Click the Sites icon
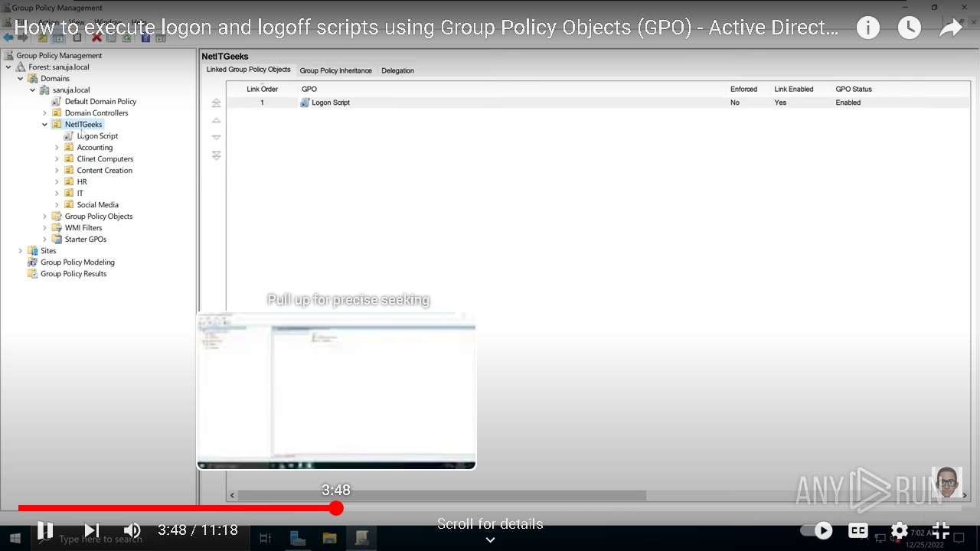This screenshot has width=980, height=551. tap(32, 251)
